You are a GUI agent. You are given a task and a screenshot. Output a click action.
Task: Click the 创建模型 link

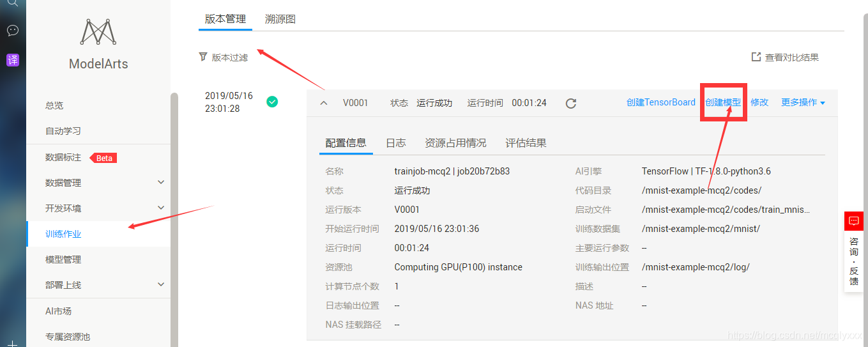(723, 102)
